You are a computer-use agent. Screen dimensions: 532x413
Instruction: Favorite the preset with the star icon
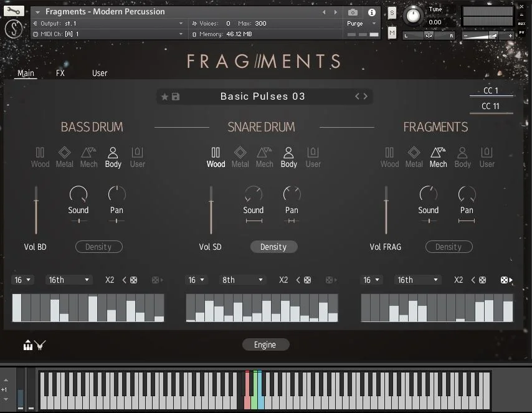tap(164, 97)
